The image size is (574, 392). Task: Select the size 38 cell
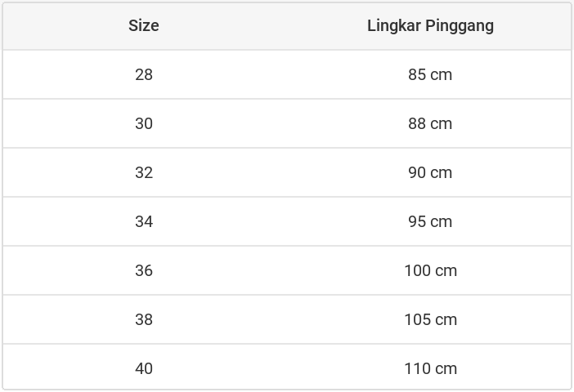click(144, 319)
